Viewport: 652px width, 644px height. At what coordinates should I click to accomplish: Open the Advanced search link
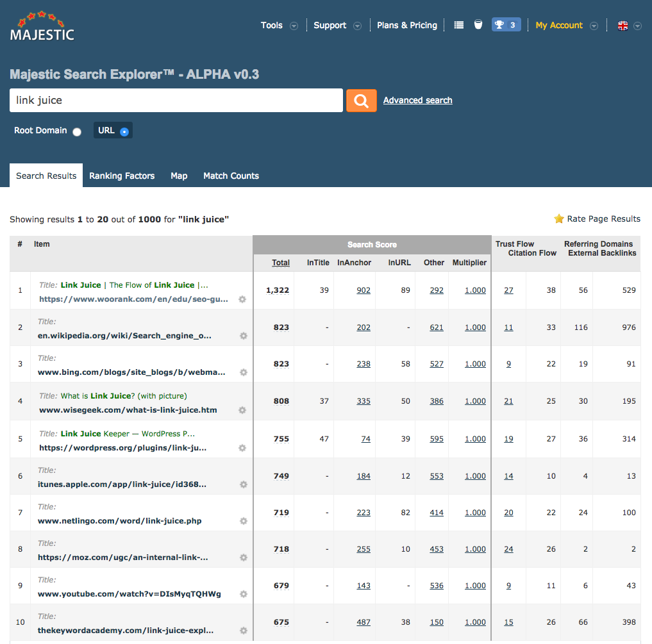(x=417, y=100)
